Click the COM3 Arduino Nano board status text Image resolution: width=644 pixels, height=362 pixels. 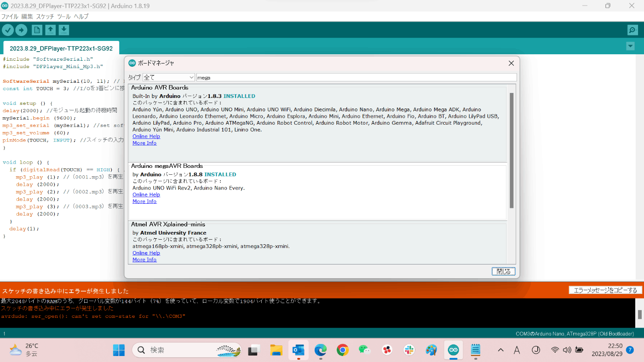tap(575, 333)
